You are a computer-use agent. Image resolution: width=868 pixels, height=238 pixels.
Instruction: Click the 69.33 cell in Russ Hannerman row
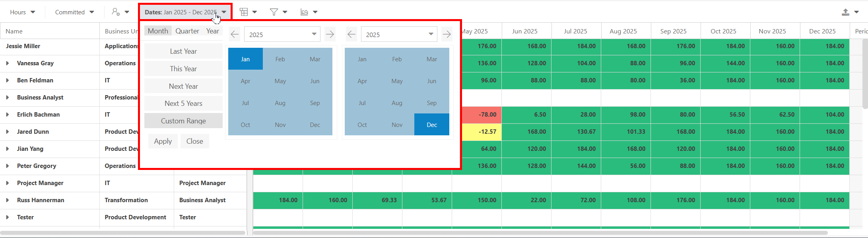377,200
